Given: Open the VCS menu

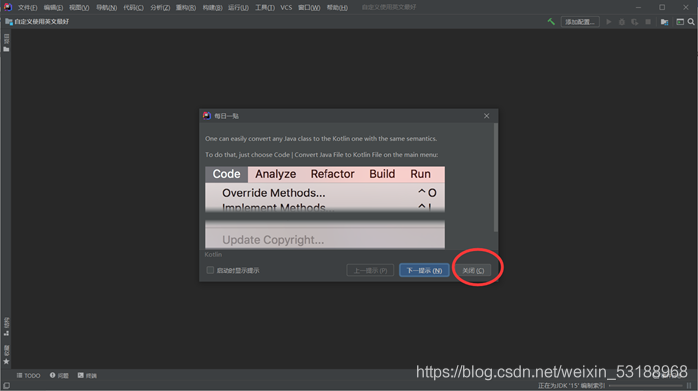Looking at the screenshot, I should tap(286, 8).
